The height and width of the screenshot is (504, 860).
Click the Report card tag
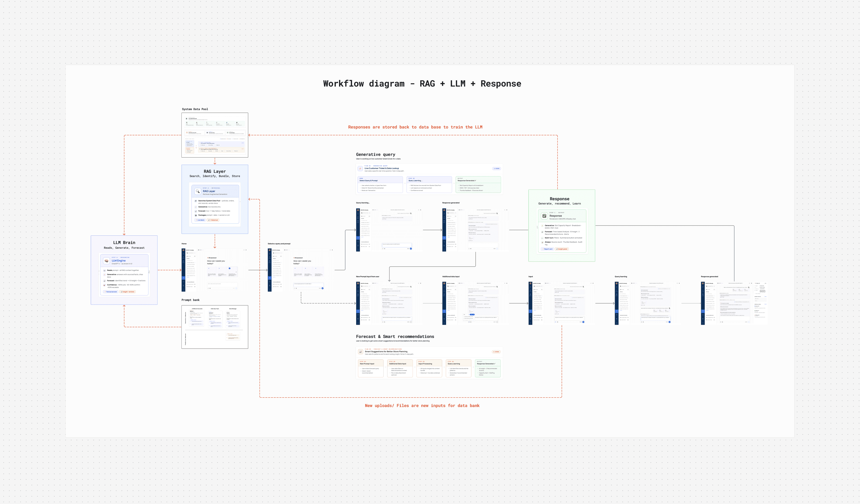tap(547, 249)
